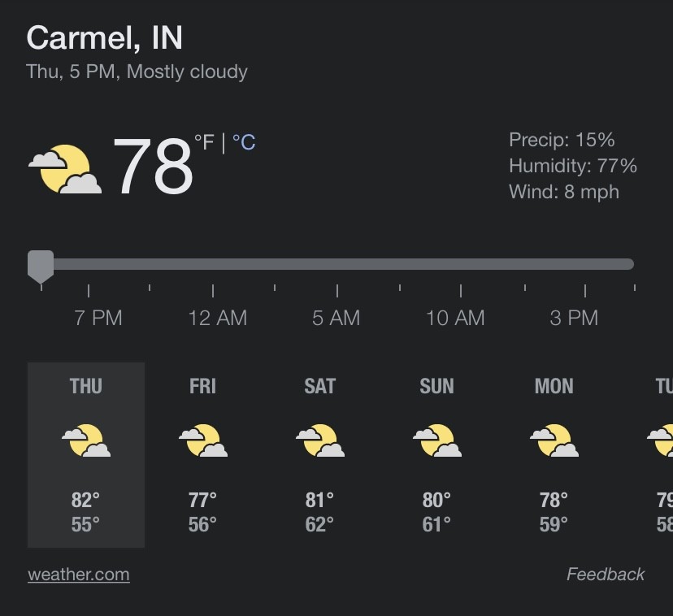Switch temperature units to Celsius
The width and height of the screenshot is (673, 616).
pos(244,143)
